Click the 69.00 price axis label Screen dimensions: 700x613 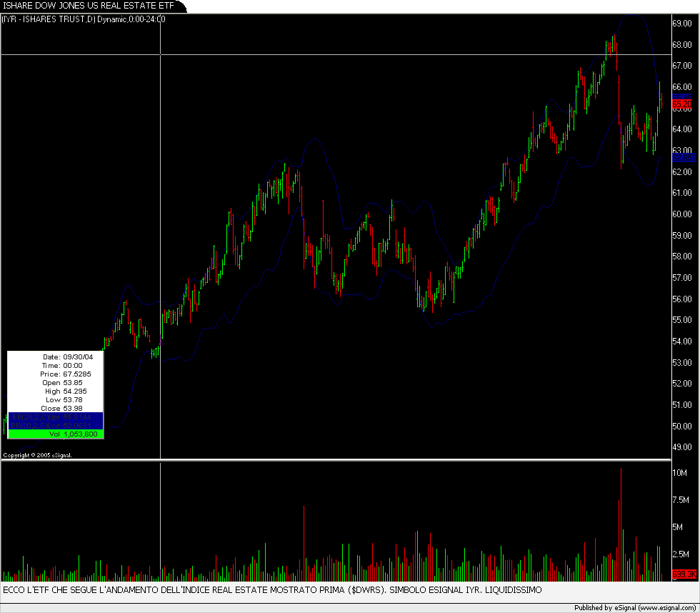point(682,23)
